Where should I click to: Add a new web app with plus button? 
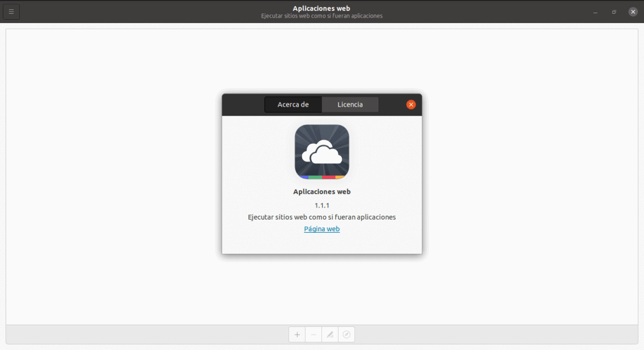(297, 335)
